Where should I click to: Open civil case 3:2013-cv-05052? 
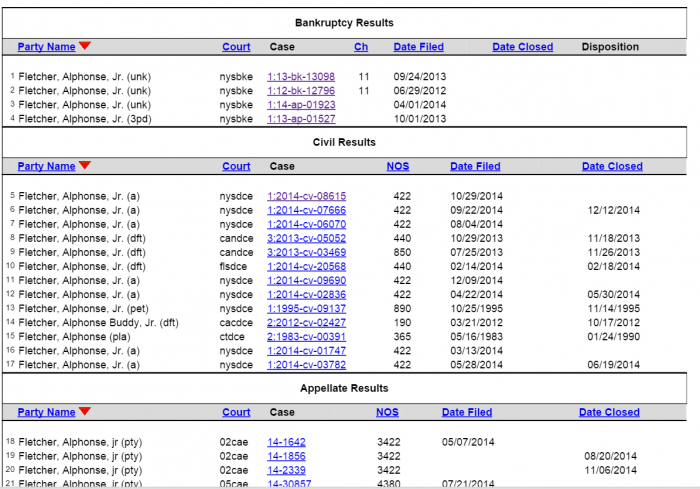coord(306,238)
